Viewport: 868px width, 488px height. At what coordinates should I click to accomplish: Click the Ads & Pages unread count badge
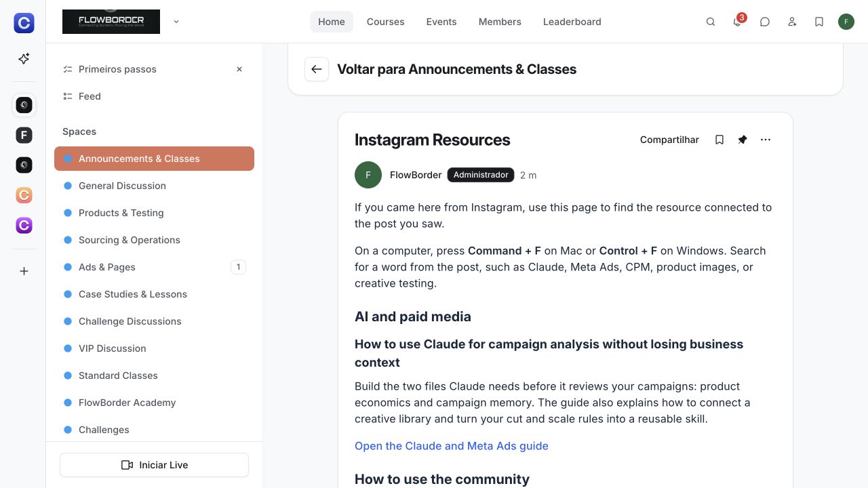238,267
